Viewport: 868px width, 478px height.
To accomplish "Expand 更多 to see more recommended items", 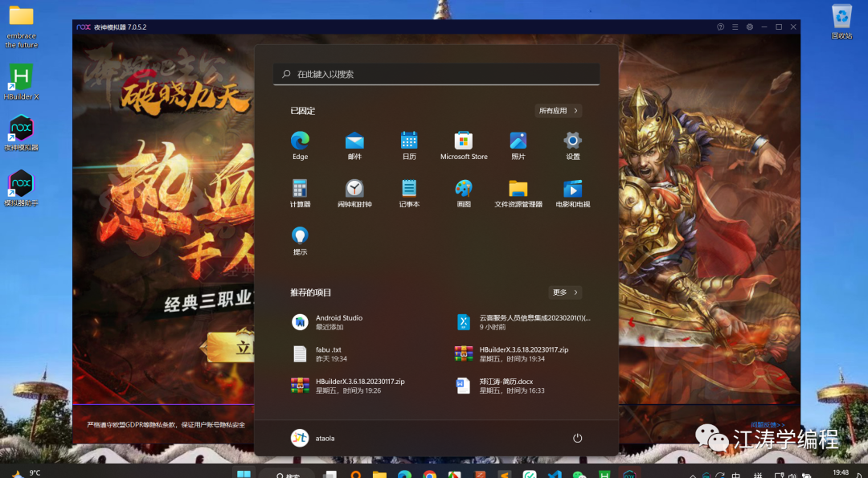I will [x=564, y=292].
